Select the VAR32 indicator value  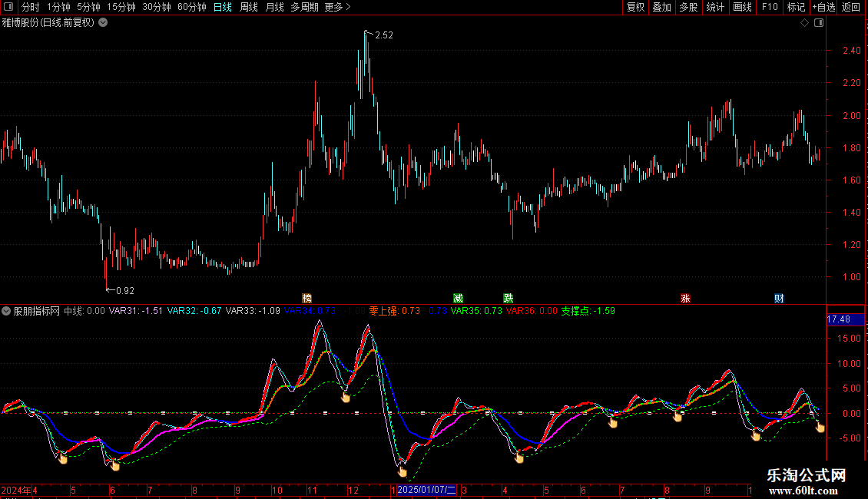tap(194, 311)
